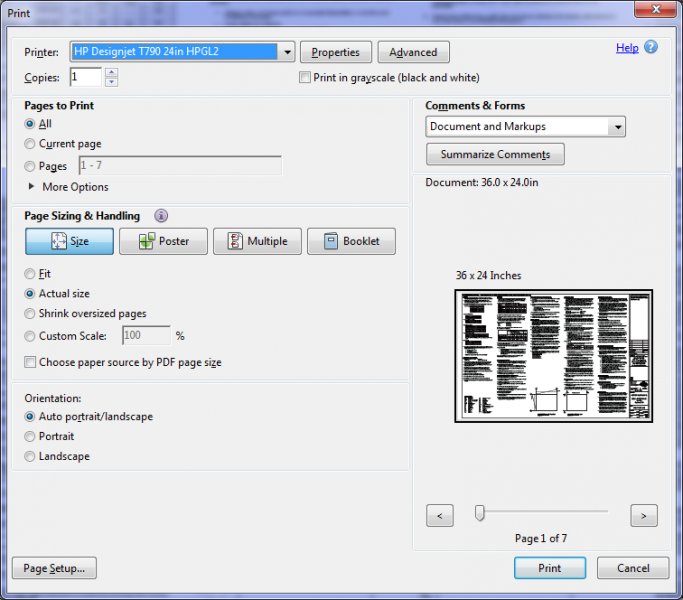Select the Pages range radio button
This screenshot has width=683, height=600.
(x=30, y=166)
